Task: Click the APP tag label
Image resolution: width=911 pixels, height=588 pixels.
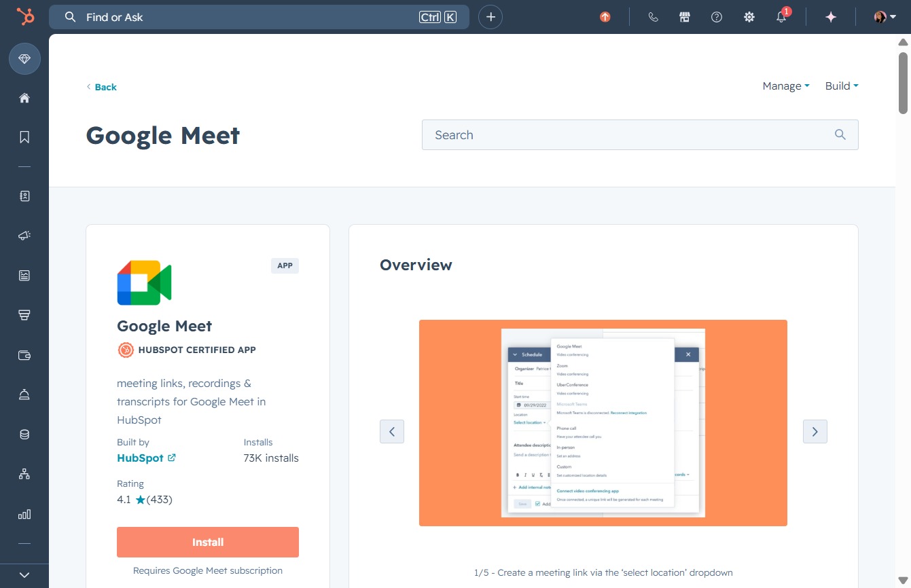Action: (x=285, y=265)
